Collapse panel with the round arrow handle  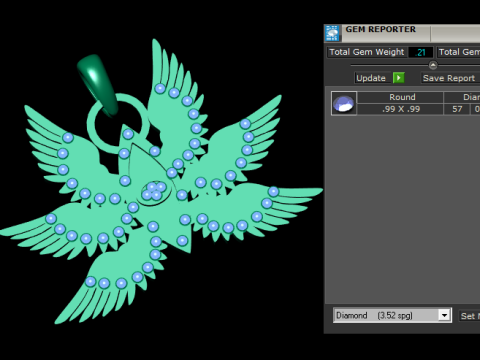[x=433, y=65]
